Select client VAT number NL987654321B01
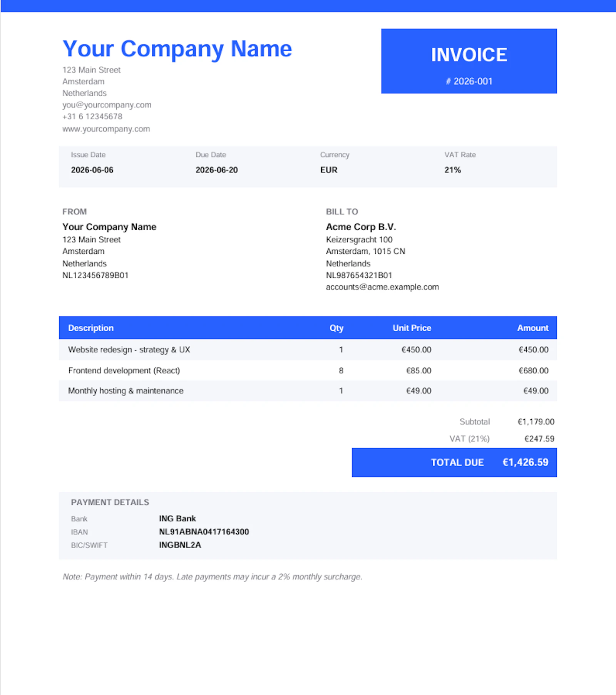 point(358,275)
